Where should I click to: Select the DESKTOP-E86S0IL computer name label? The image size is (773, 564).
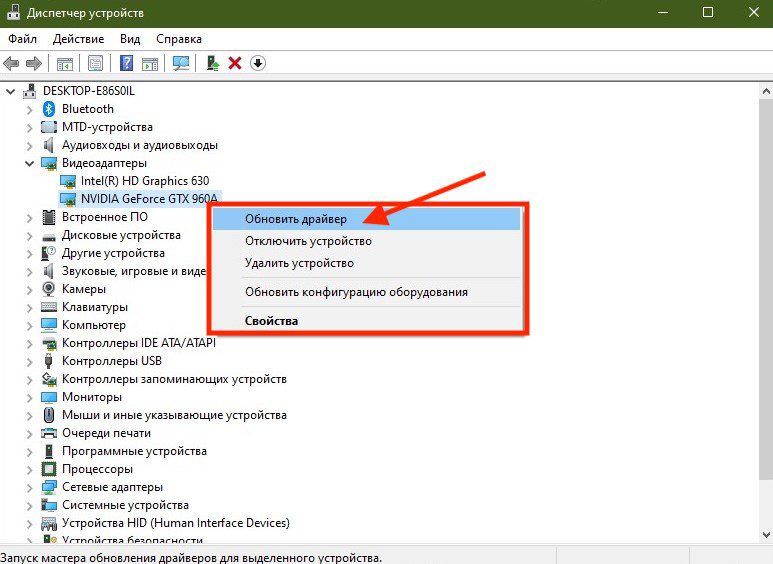pyautogui.click(x=89, y=91)
